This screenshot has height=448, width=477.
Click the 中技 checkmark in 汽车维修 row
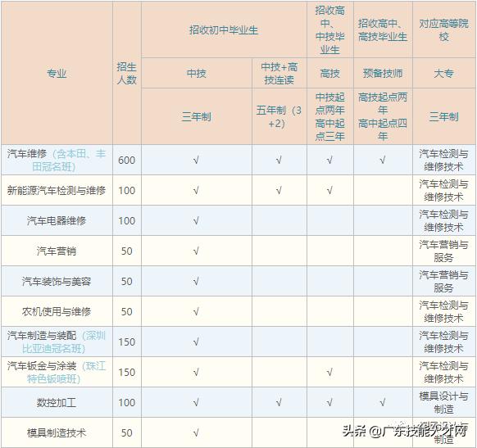(x=196, y=161)
